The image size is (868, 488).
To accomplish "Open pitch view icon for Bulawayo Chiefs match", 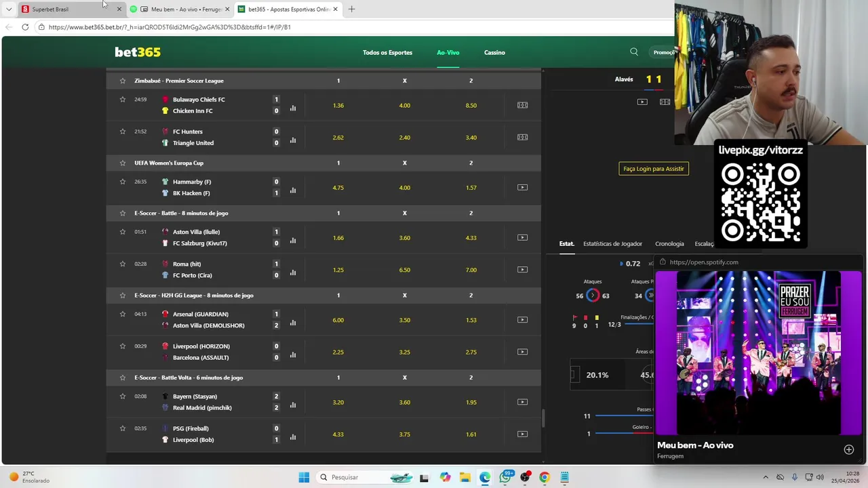I will (x=522, y=105).
